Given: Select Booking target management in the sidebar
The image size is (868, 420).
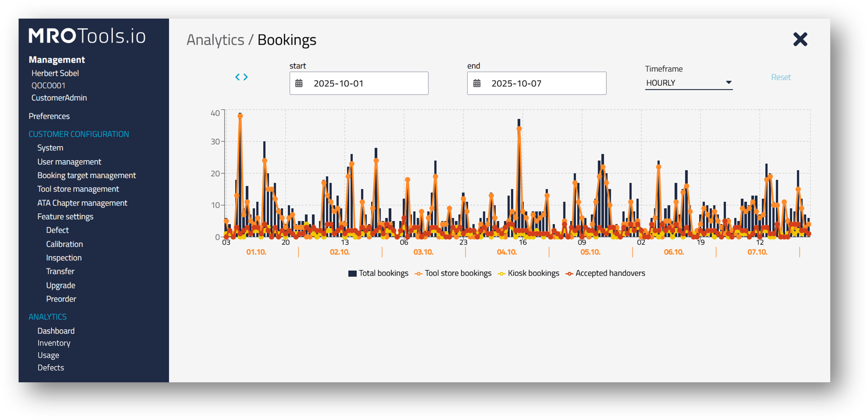Looking at the screenshot, I should 86,175.
